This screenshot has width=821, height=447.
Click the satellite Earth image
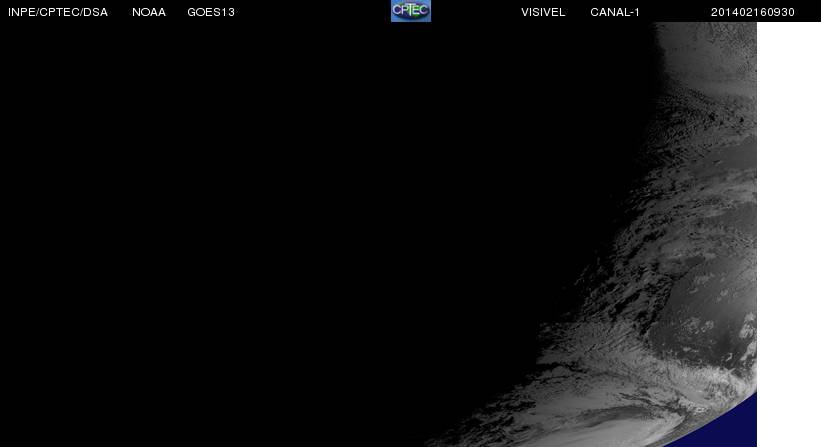[x=378, y=234]
